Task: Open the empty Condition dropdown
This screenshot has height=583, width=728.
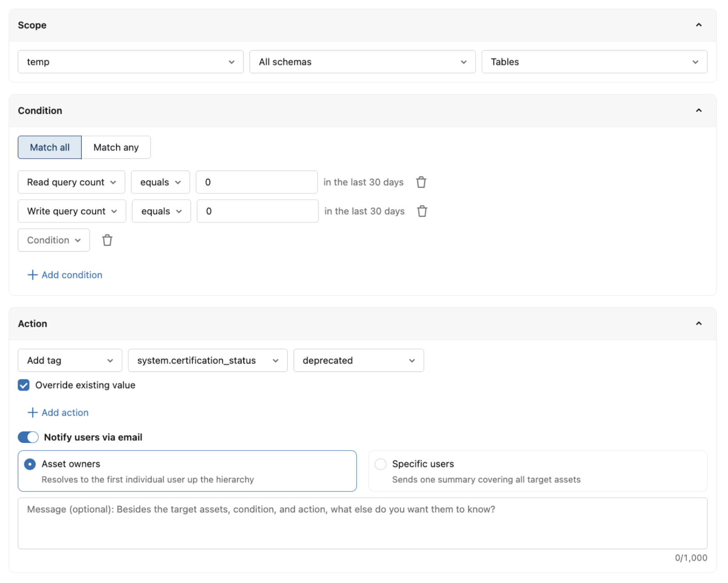Action: point(54,240)
